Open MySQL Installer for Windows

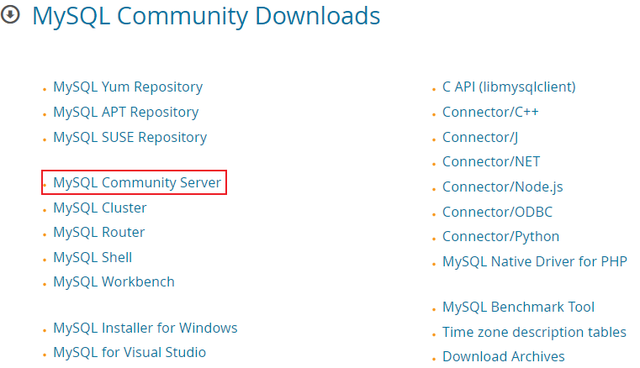145,328
